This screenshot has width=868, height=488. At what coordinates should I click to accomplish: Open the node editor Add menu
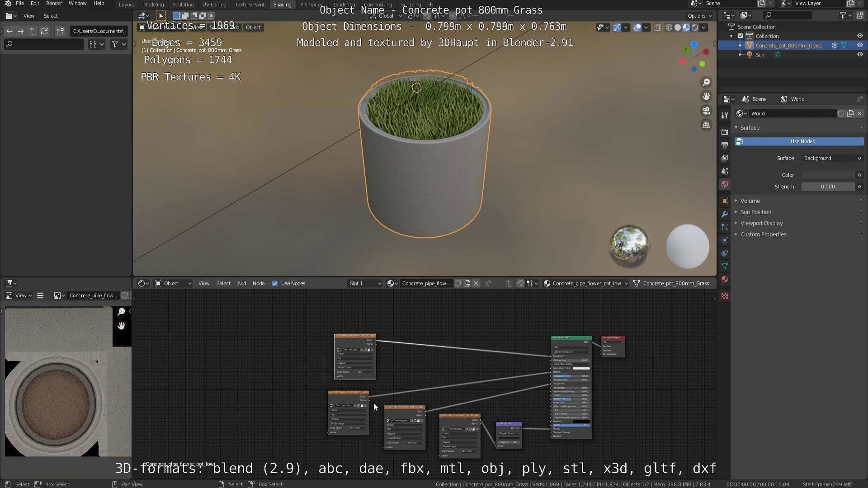(x=241, y=283)
